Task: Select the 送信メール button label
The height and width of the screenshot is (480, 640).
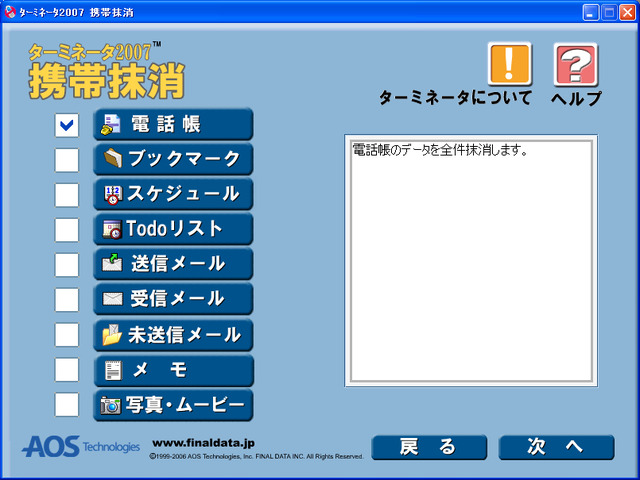Action: point(178,263)
